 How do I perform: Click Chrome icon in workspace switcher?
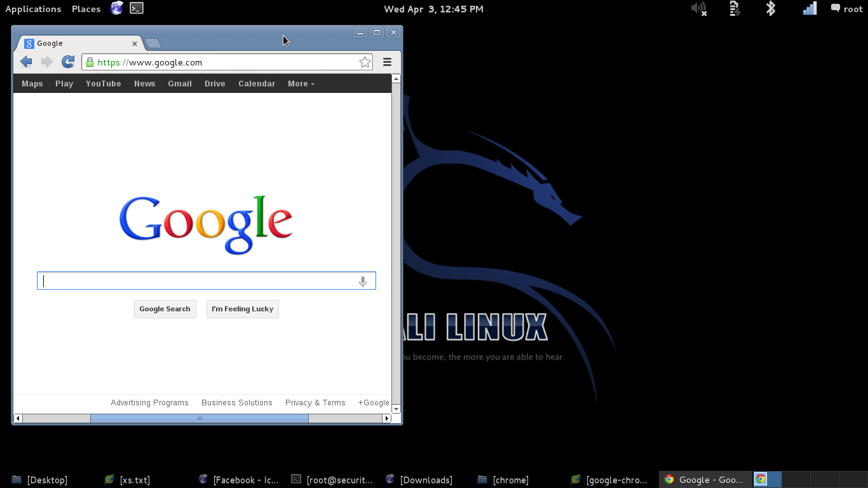[761, 479]
